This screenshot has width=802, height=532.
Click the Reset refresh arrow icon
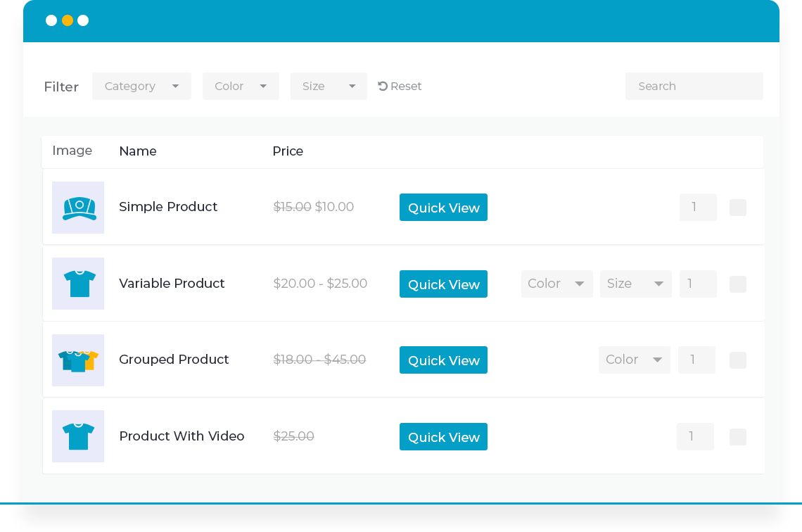(381, 85)
